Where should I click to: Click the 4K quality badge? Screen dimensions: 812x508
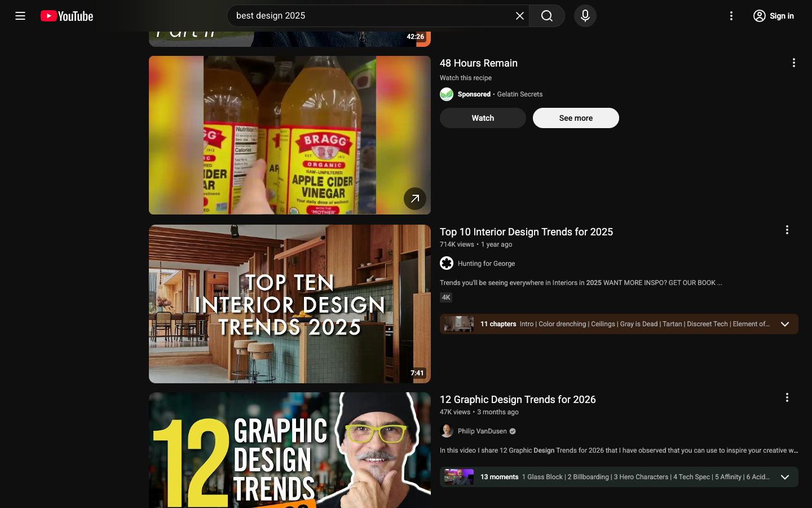pos(446,297)
